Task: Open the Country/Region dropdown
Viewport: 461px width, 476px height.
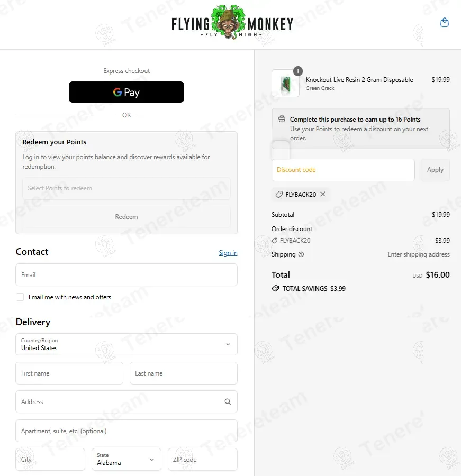Action: pos(126,344)
